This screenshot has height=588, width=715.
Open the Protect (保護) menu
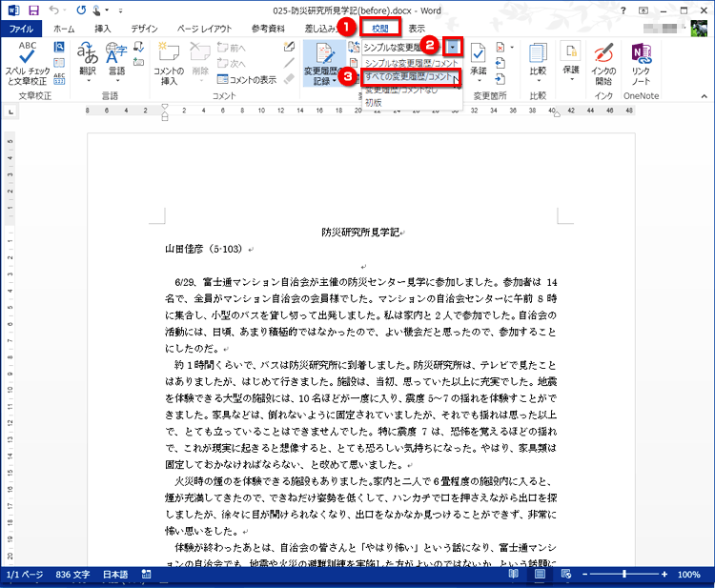click(x=571, y=63)
